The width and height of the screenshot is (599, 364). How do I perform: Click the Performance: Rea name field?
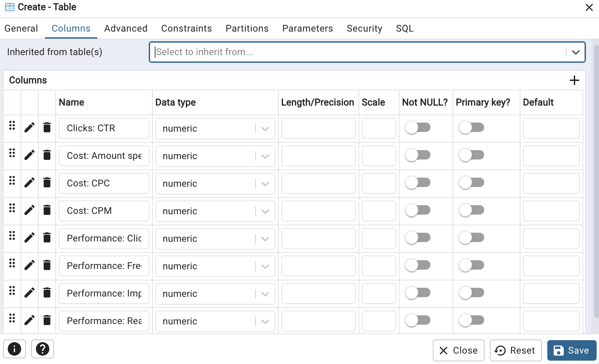pyautogui.click(x=104, y=321)
